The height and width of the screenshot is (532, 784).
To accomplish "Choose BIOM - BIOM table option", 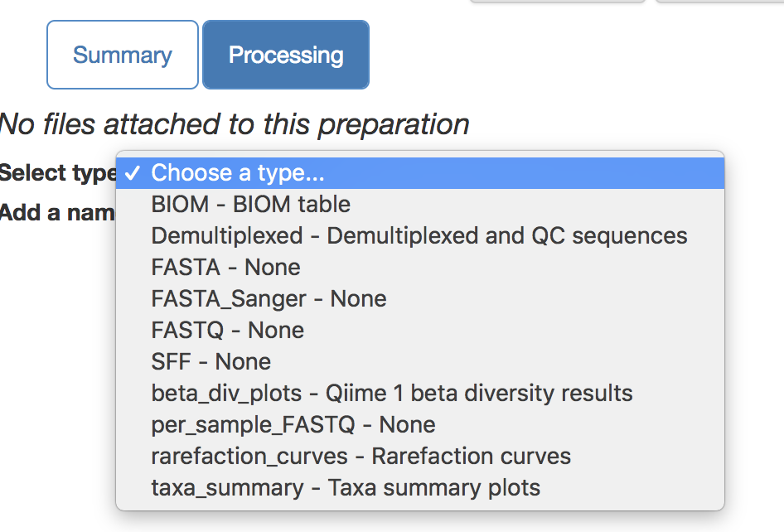I will tap(250, 205).
